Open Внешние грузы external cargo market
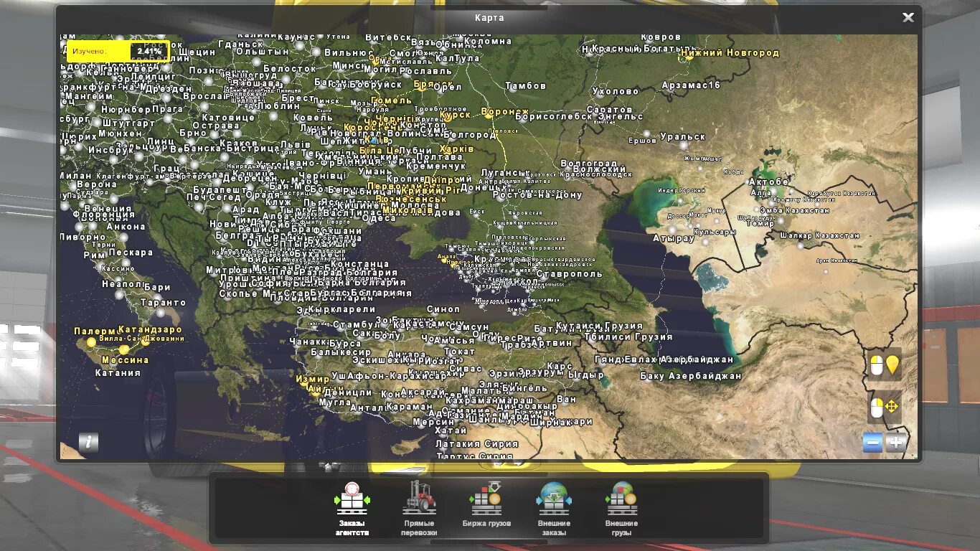This screenshot has width=980, height=551. coord(621,509)
